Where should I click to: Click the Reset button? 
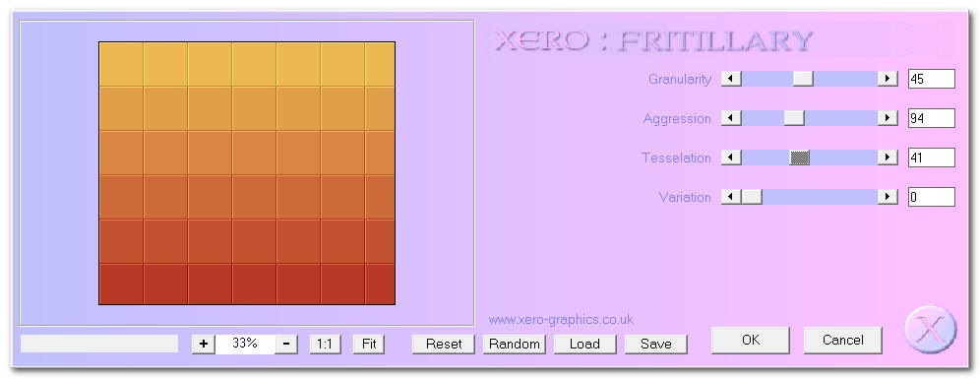(444, 344)
